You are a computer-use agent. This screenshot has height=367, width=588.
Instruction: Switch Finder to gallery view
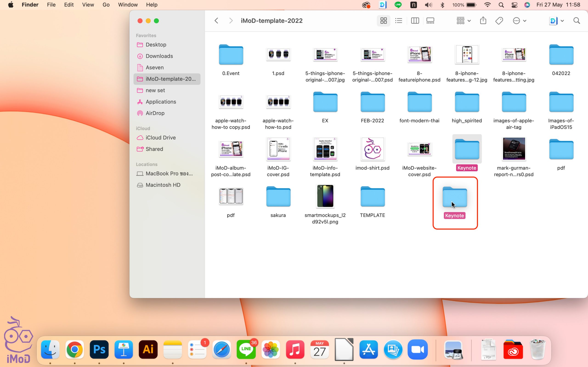(430, 21)
